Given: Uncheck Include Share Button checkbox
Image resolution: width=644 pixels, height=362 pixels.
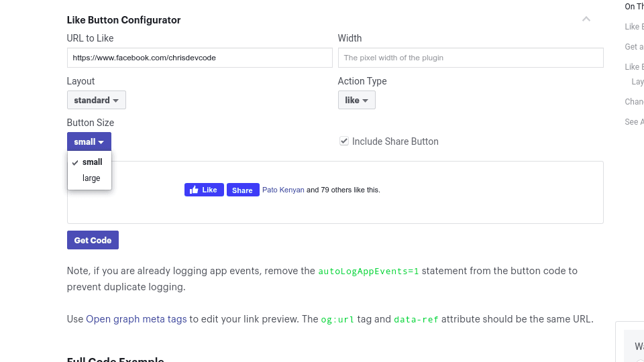Looking at the screenshot, I should tap(343, 141).
